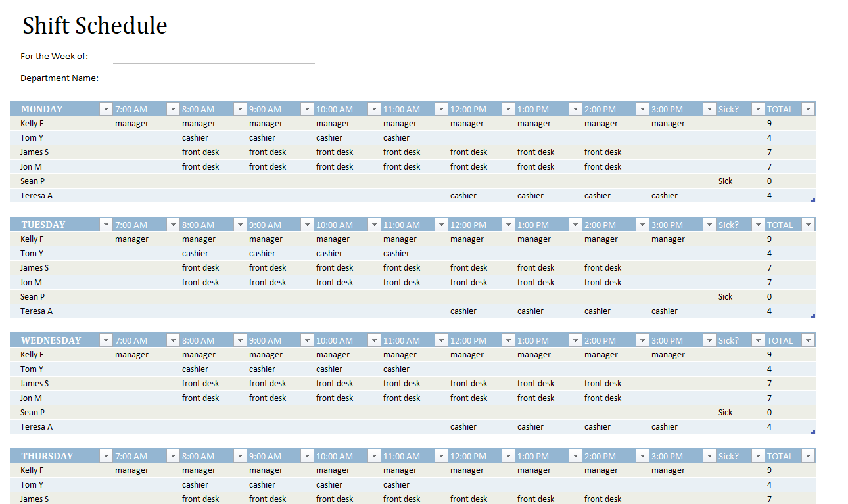Click the Sick cell for Sean P on Monday
The height and width of the screenshot is (504, 848).
click(x=725, y=181)
